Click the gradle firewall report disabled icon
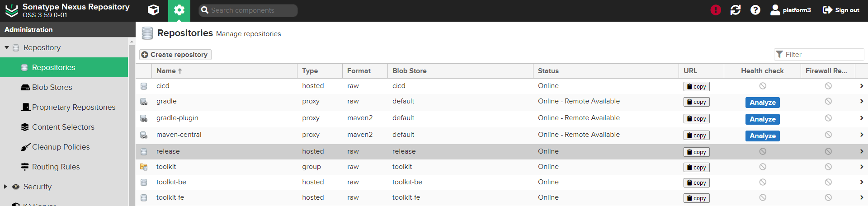Viewport: 868px width, 206px height. (x=828, y=101)
